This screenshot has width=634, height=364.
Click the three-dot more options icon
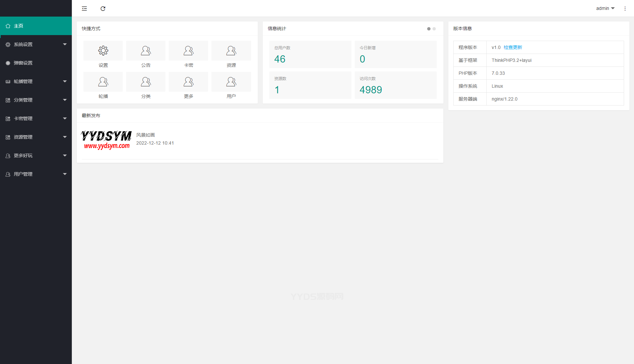[625, 9]
